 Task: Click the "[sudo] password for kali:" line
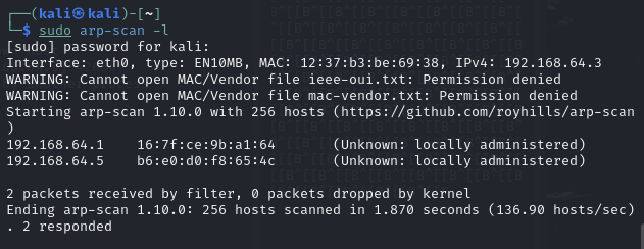[108, 47]
